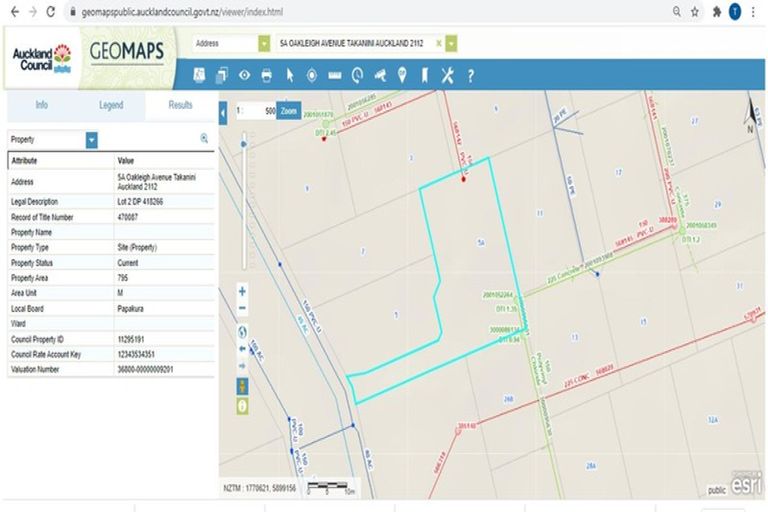Click the map scale input field
Screen dimensions: 768x512
tap(257, 111)
